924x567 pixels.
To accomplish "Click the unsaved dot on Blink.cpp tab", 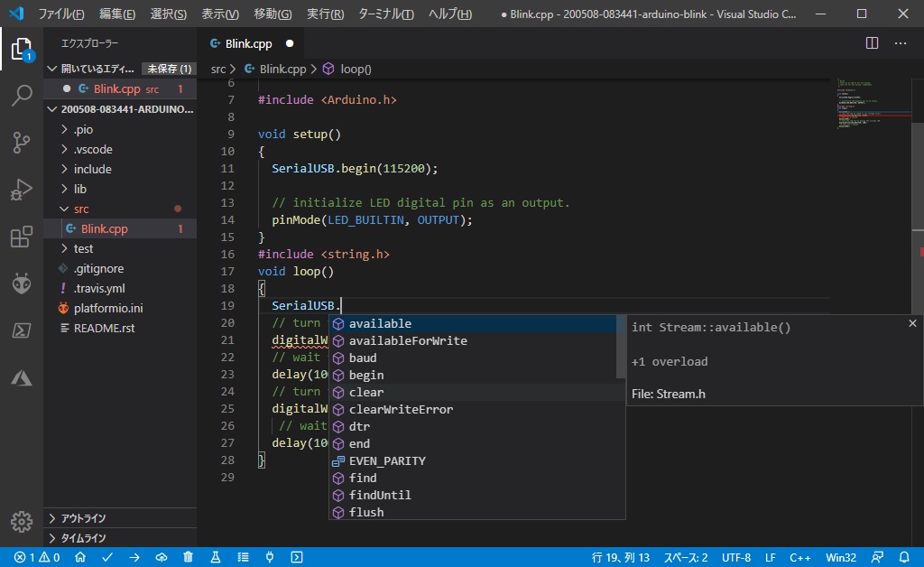I will (290, 43).
